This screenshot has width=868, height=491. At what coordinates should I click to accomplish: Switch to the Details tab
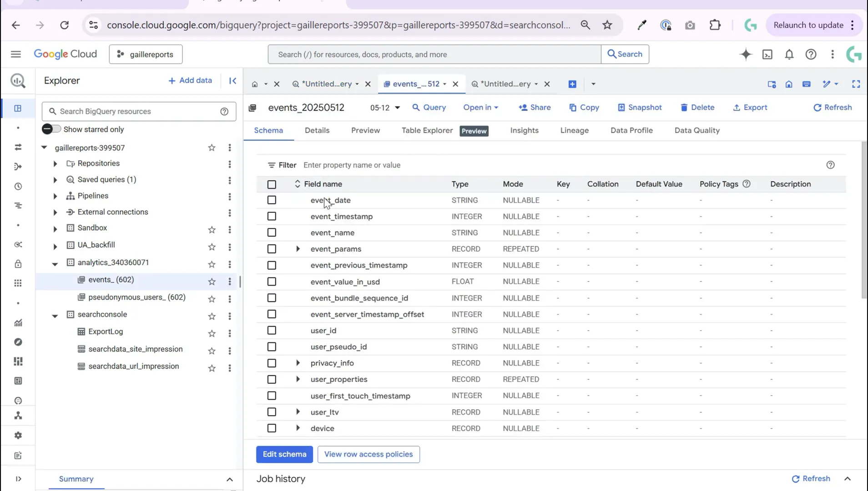pos(317,130)
